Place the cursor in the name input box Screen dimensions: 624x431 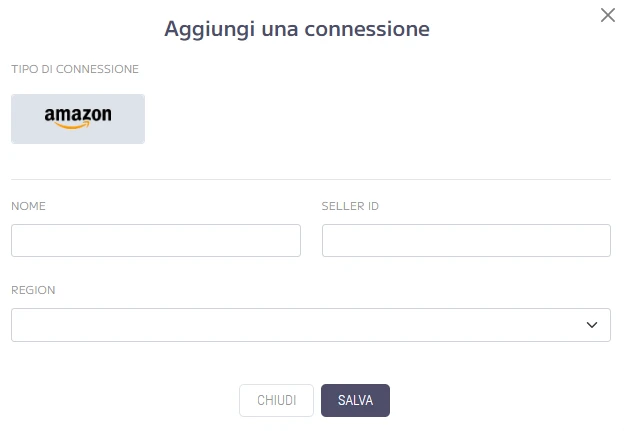pyautogui.click(x=156, y=240)
